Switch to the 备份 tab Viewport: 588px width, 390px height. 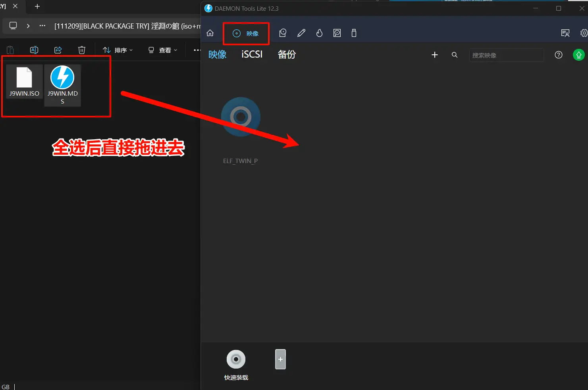(x=287, y=54)
